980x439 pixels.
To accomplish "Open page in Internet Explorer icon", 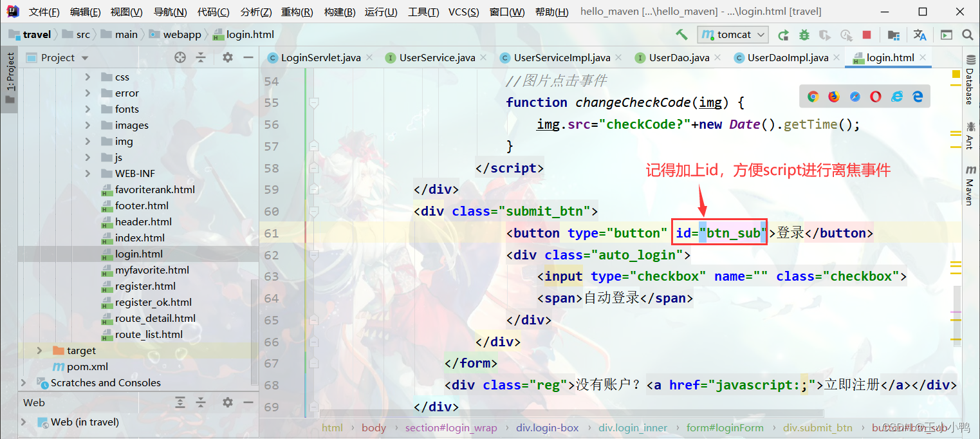I will click(x=897, y=97).
